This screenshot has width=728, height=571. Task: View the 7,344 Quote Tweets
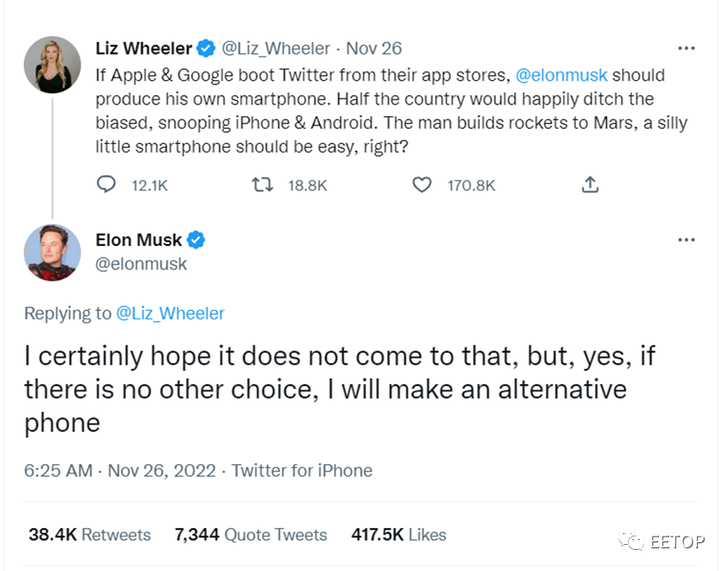pyautogui.click(x=251, y=535)
